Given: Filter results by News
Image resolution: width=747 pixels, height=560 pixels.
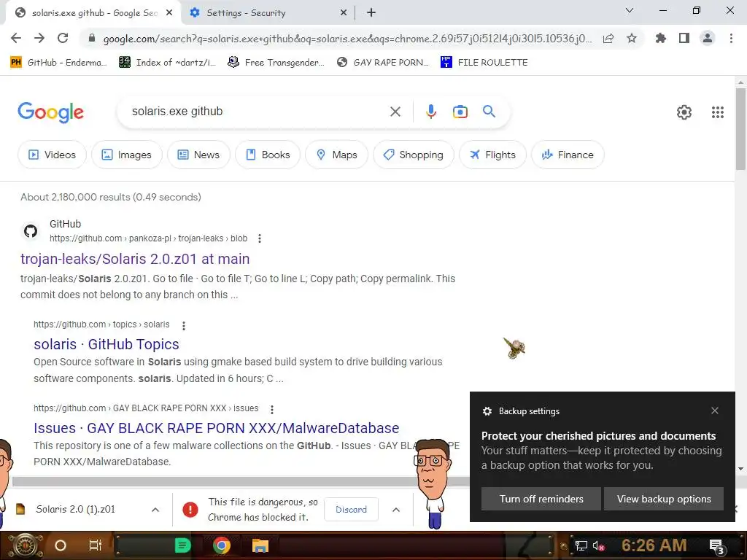Looking at the screenshot, I should click(x=198, y=155).
